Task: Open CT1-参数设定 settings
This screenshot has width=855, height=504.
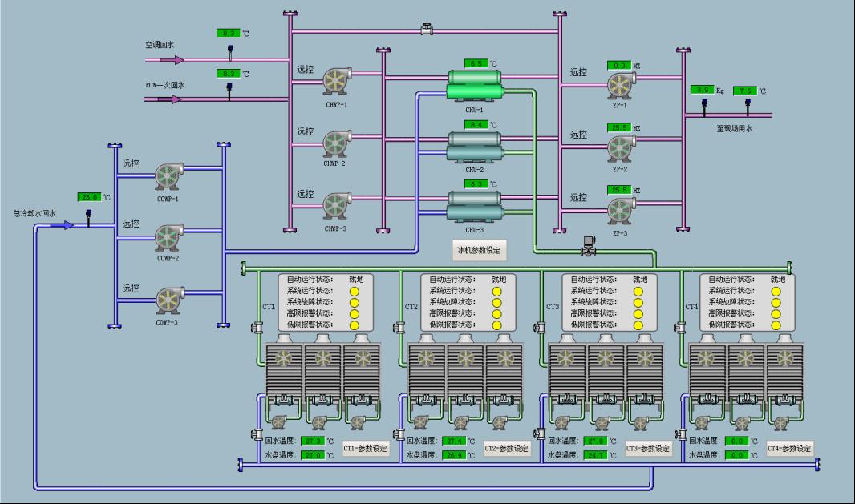Action: click(x=367, y=449)
